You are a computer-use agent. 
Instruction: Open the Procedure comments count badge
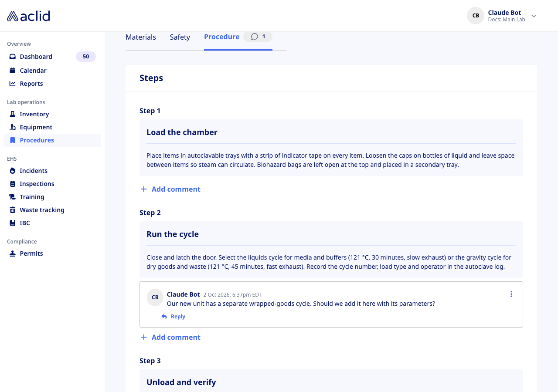[258, 37]
